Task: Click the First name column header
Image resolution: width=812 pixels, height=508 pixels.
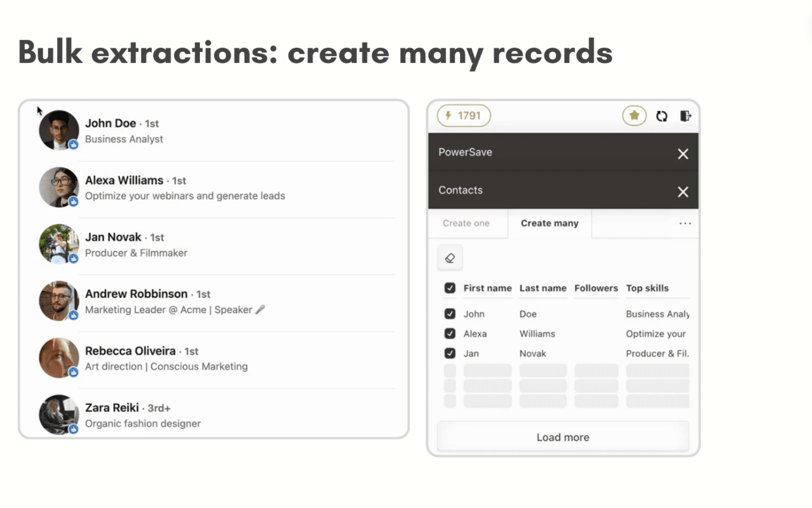Action: pos(487,288)
